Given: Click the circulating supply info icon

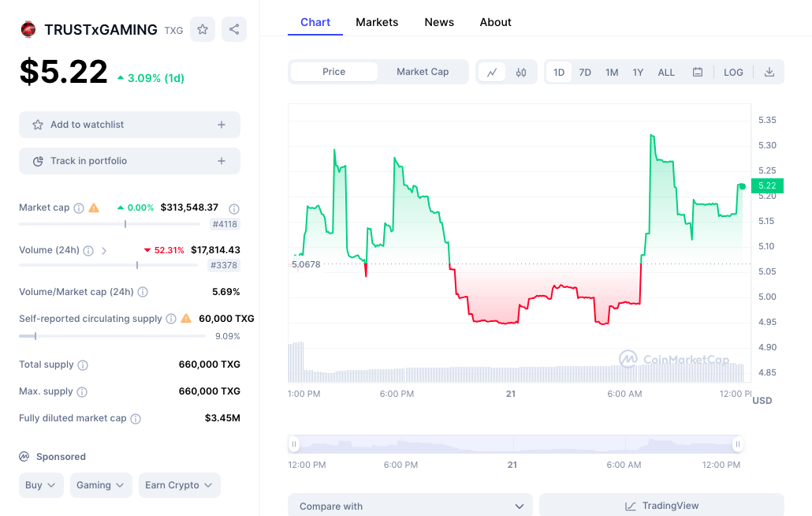Looking at the screenshot, I should (x=171, y=319).
